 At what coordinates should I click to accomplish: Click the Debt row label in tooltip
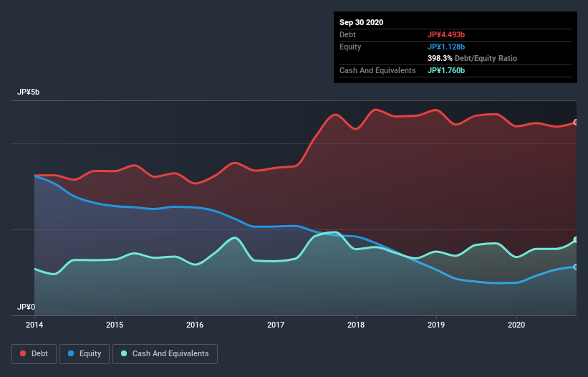(x=347, y=34)
